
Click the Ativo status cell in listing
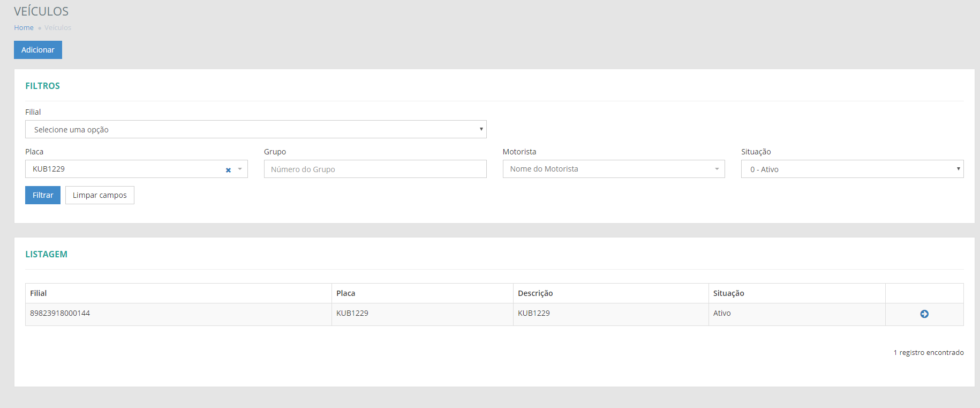tap(722, 314)
